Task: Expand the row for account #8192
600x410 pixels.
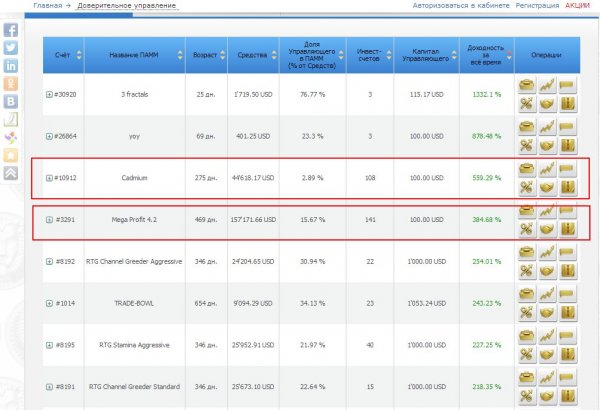Action: click(x=49, y=261)
